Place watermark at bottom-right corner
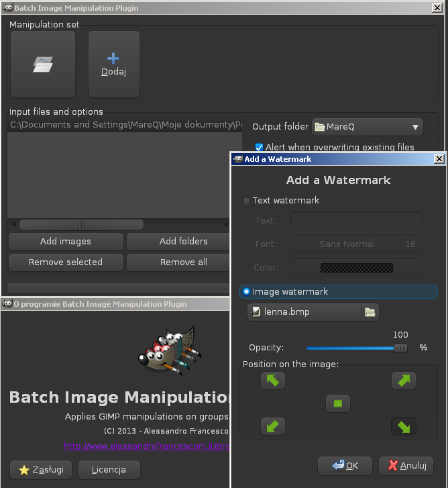Screen dimensions: 448x488 point(404,426)
